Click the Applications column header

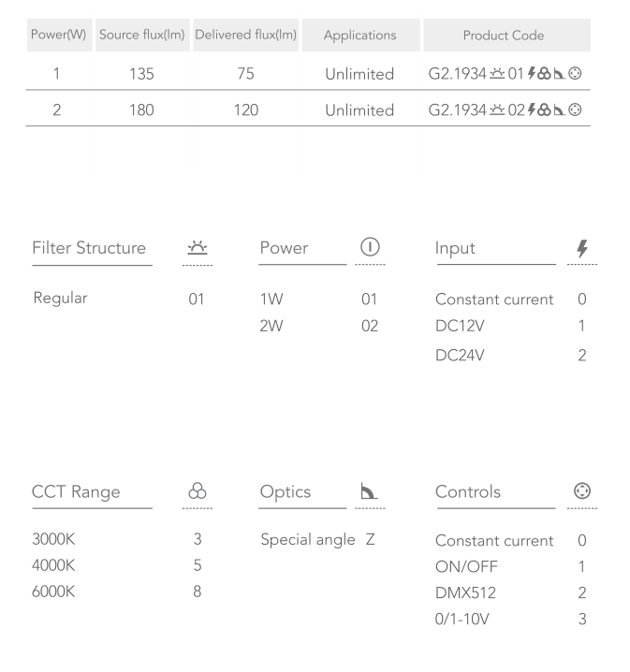coord(359,36)
